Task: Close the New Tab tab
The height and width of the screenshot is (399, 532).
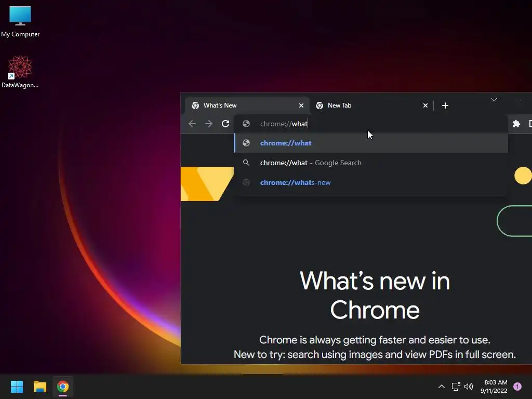Action: [425, 105]
